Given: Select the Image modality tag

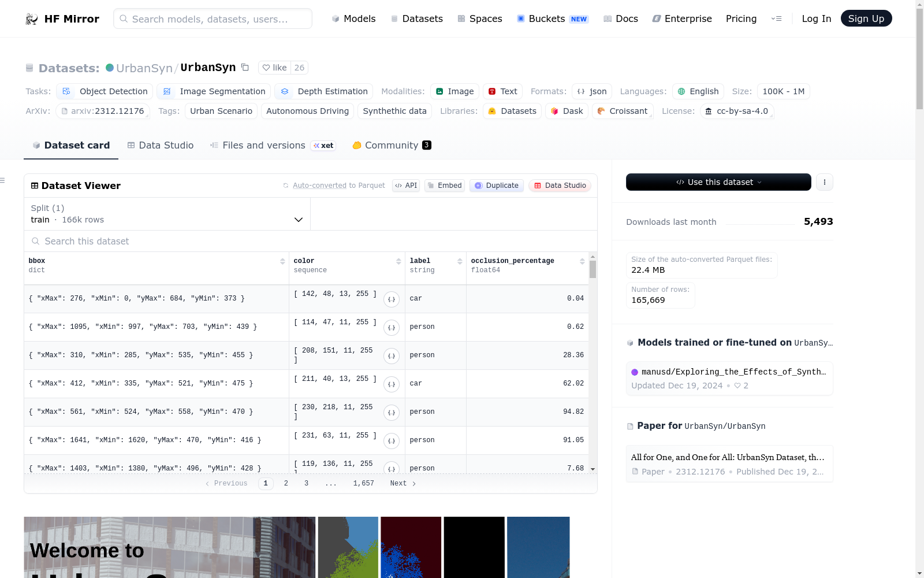Looking at the screenshot, I should pos(454,91).
